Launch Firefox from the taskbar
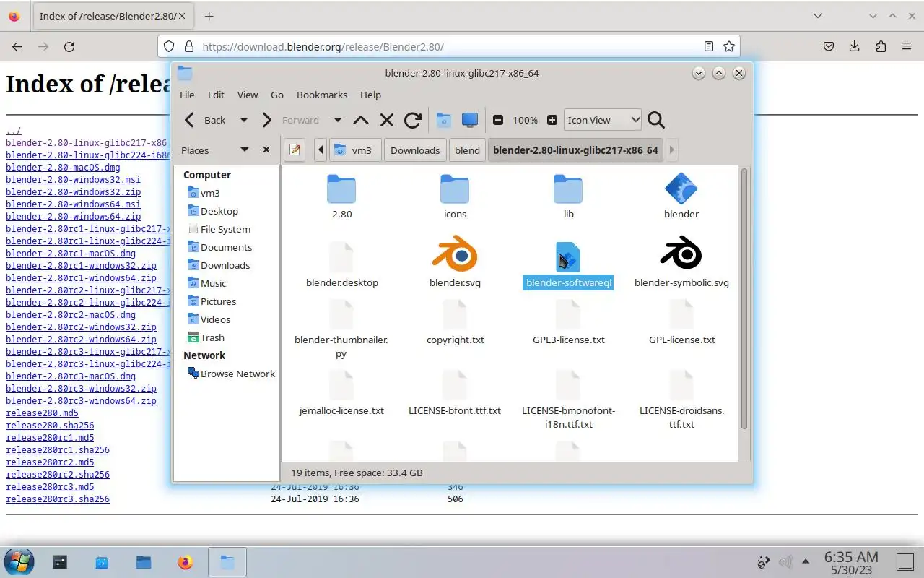 click(x=186, y=561)
